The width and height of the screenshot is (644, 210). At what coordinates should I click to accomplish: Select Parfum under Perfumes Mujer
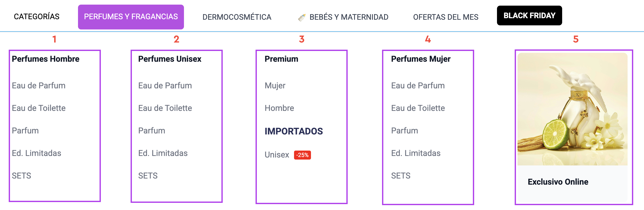(x=404, y=131)
